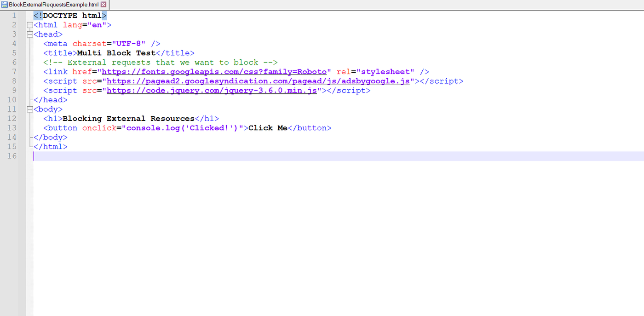
Task: Click the 'Multi Block Test' title text
Action: (116, 53)
